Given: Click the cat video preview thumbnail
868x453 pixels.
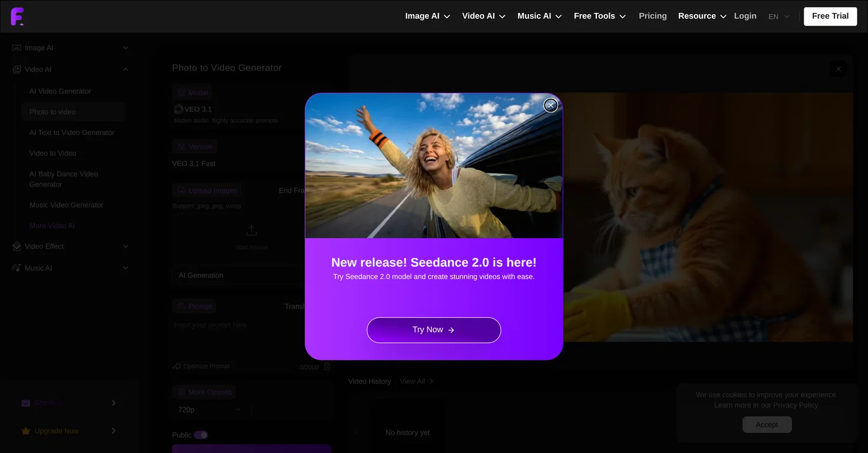Looking at the screenshot, I should (708, 216).
